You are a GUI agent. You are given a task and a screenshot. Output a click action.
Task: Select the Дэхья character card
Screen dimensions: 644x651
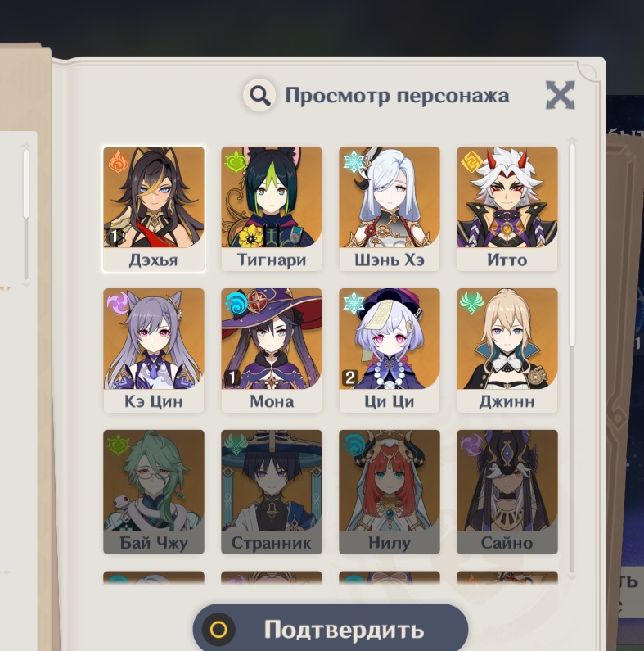point(154,210)
